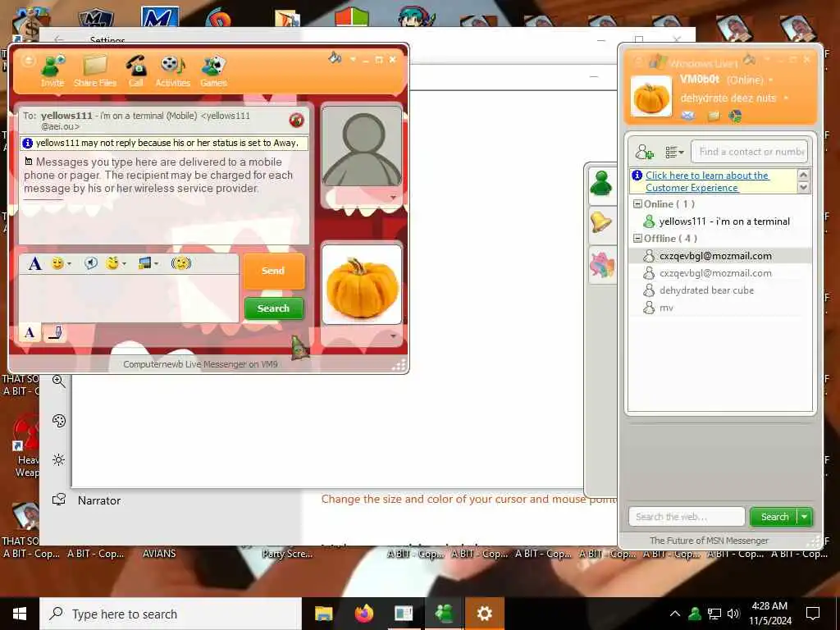The width and height of the screenshot is (840, 630).
Task: Choose the wink icon
Action: [112, 263]
